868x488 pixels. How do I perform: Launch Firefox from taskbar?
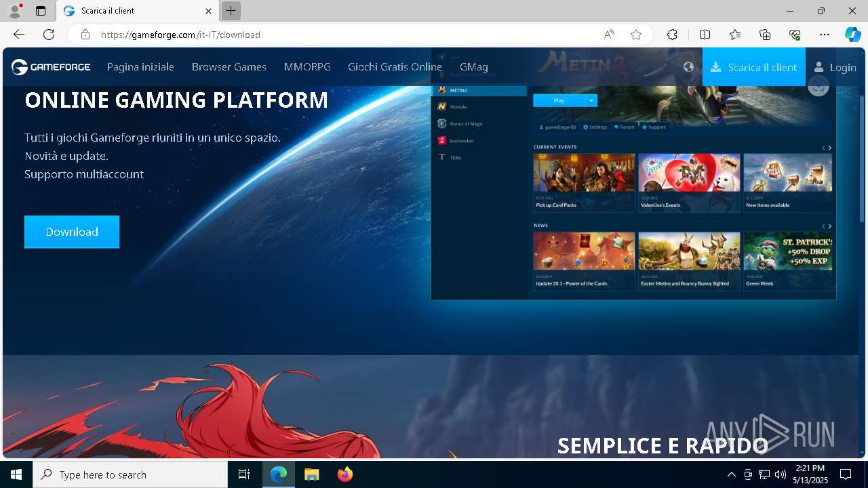[x=344, y=474]
